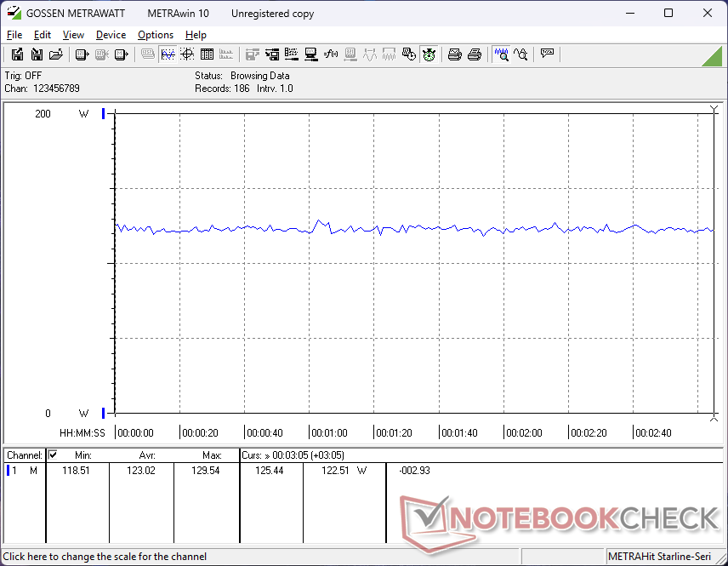Screen dimensions: 728x566
Task: Click the green triangle status indicator
Action: tap(714, 58)
